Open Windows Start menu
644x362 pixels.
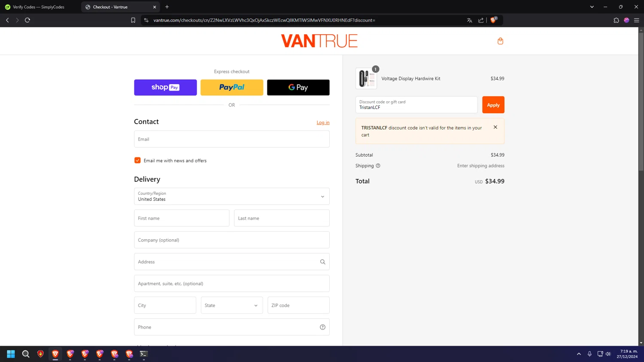pos(11,354)
